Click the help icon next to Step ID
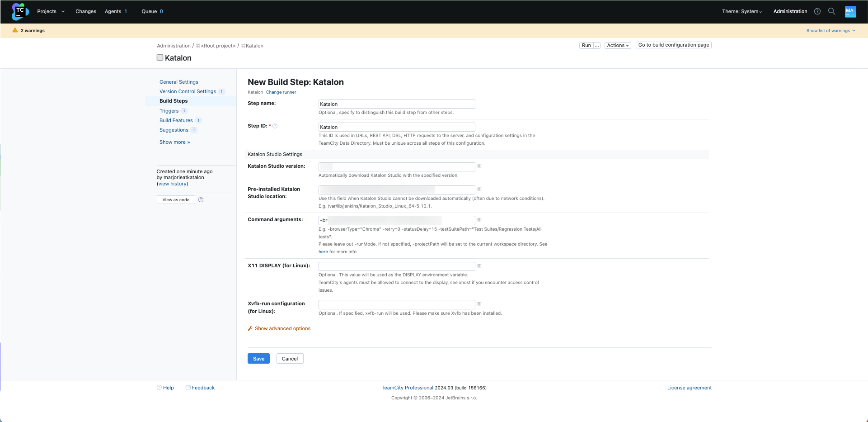This screenshot has height=422, width=868. point(276,126)
